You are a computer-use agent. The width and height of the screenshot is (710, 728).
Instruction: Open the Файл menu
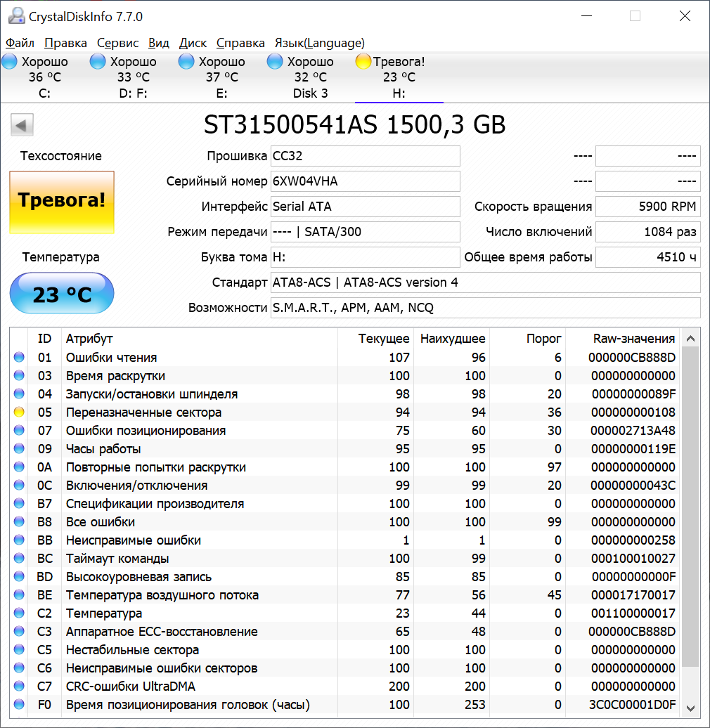[x=20, y=43]
